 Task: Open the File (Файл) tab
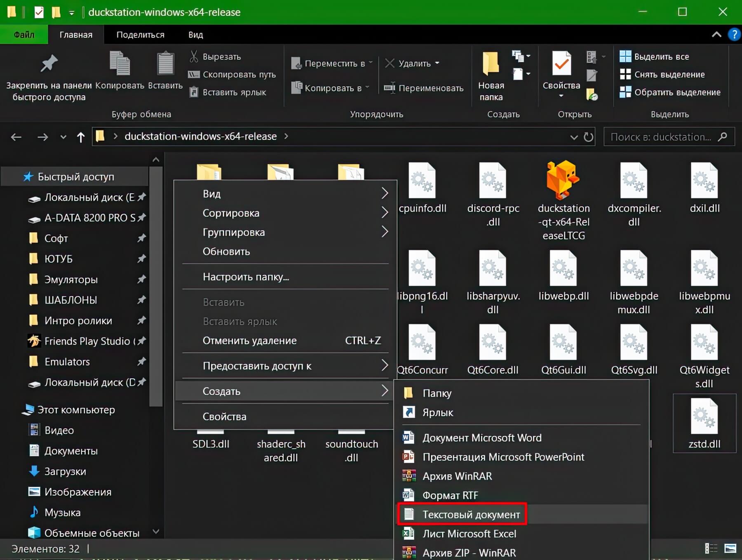(x=24, y=35)
